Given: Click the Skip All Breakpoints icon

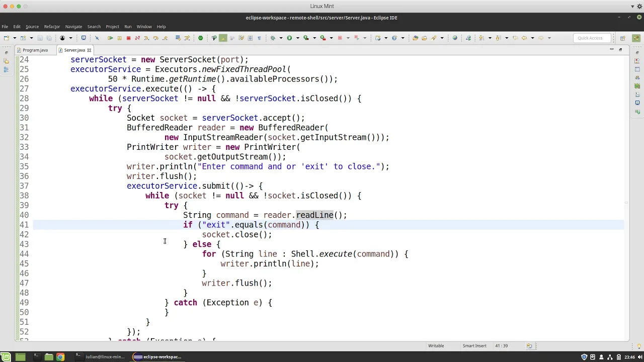Looking at the screenshot, I should coord(97,38).
